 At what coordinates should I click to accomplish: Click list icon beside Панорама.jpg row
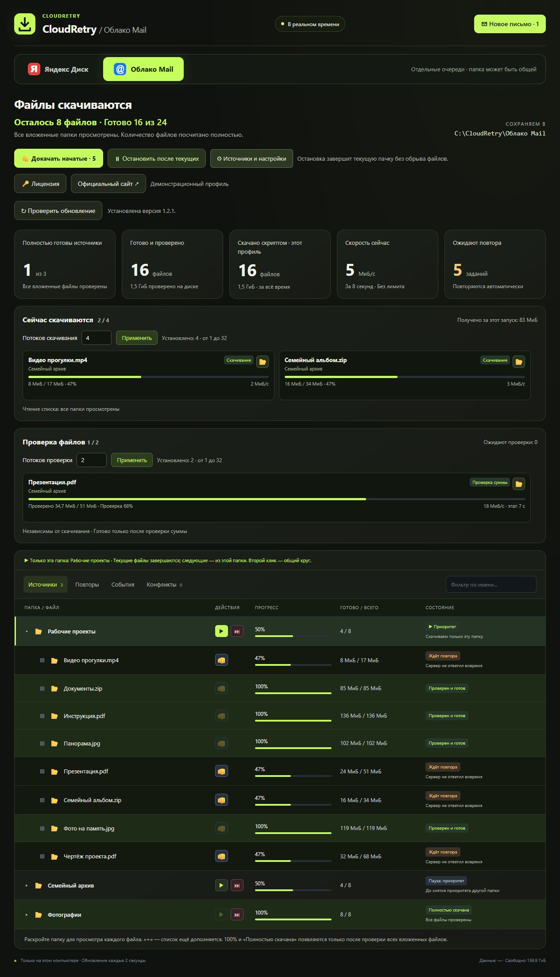coord(42,743)
